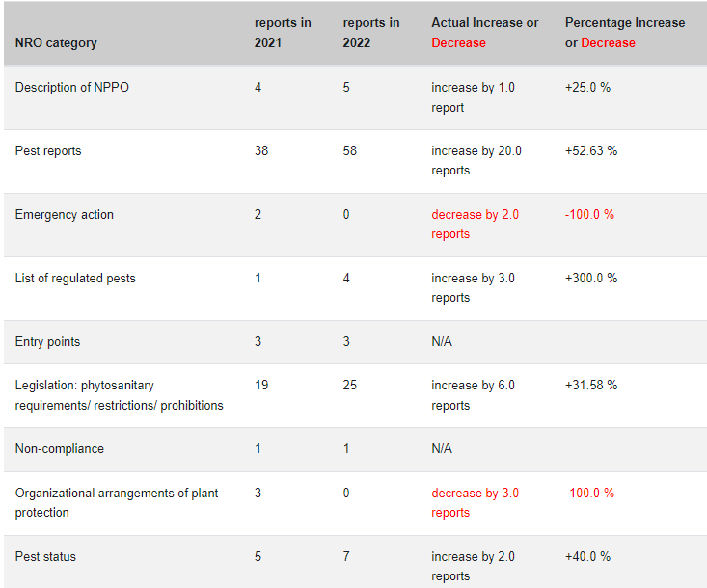Image resolution: width=707 pixels, height=588 pixels.
Task: Click the 'reports in 2021' column header
Action: click(283, 33)
